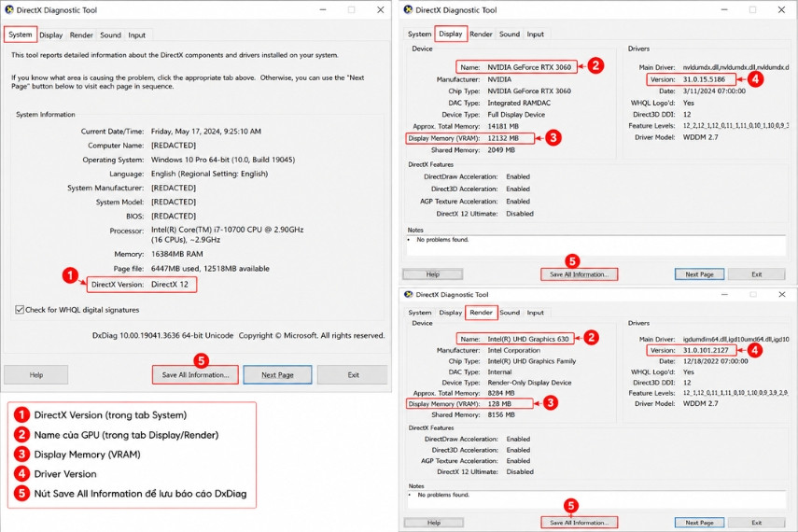Screen dimensions: 798x532
Task: Select System tab in top-right Display window
Action: [x=419, y=35]
